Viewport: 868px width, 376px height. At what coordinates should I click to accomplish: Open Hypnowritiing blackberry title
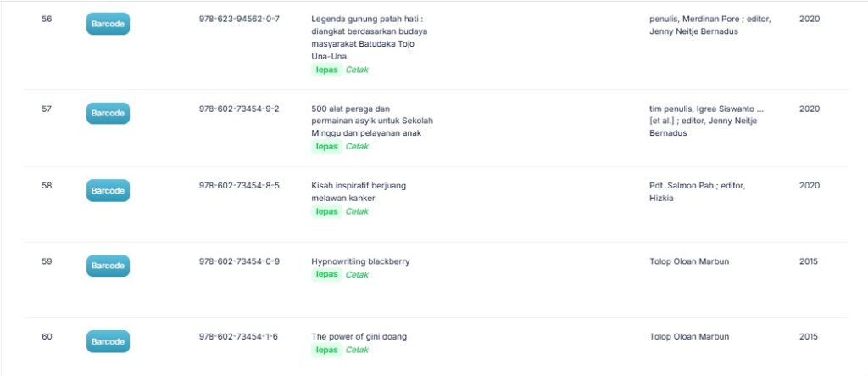pos(360,261)
